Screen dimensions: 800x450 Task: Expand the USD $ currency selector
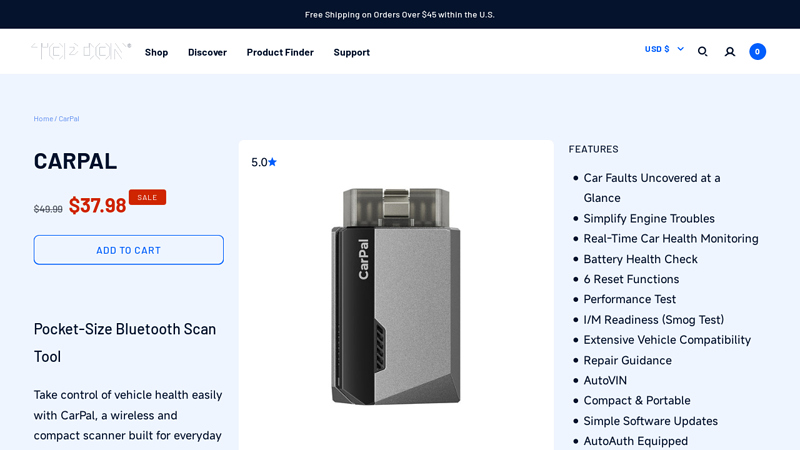point(664,49)
